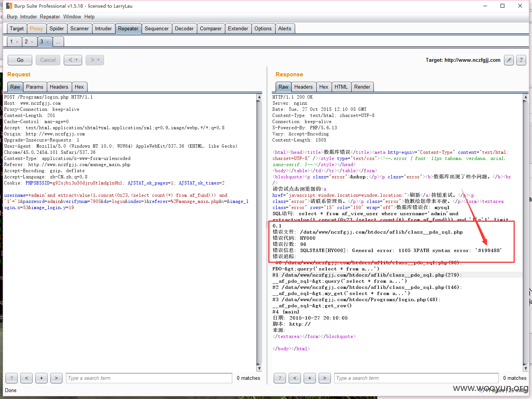Switch to the Sequencer tool tab
The height and width of the screenshot is (399, 532).
click(x=157, y=28)
